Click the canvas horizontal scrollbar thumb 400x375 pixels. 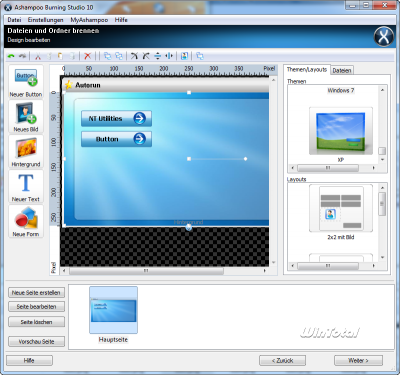tap(146, 271)
